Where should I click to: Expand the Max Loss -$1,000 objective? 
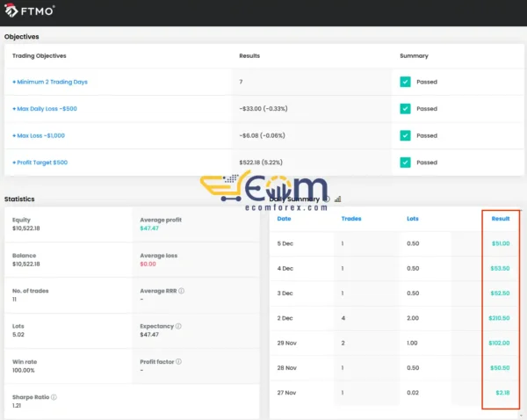tap(40, 135)
